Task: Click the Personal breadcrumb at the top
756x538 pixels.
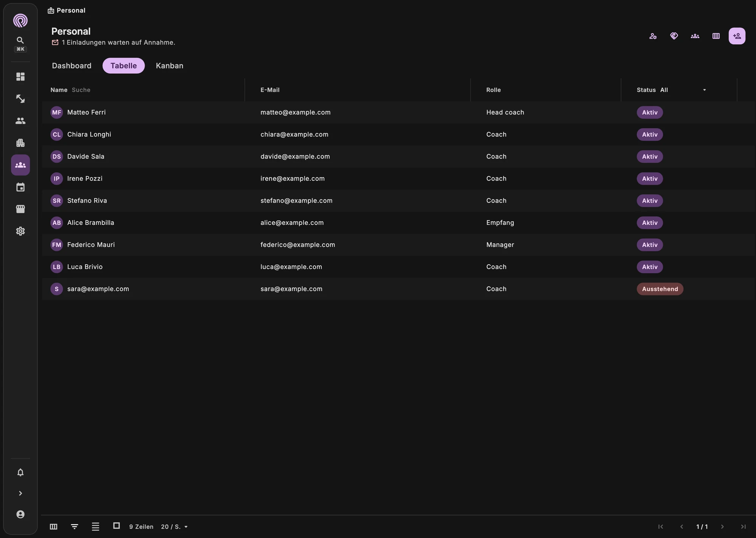Action: point(67,10)
